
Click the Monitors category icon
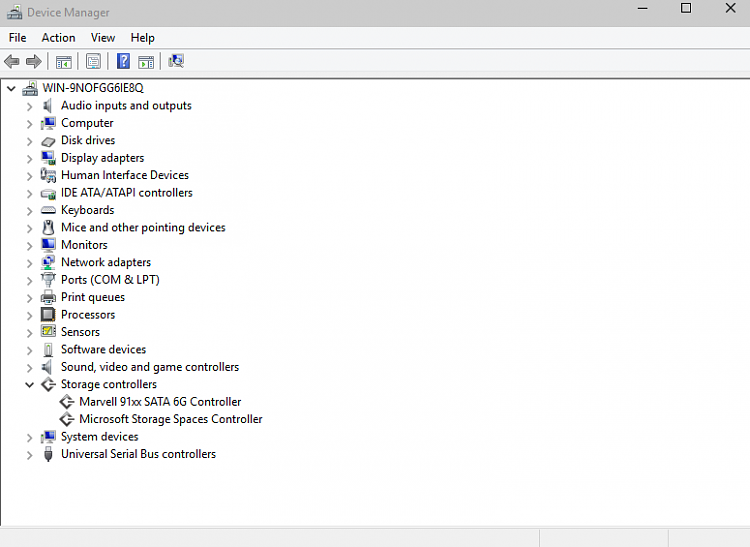pos(48,245)
